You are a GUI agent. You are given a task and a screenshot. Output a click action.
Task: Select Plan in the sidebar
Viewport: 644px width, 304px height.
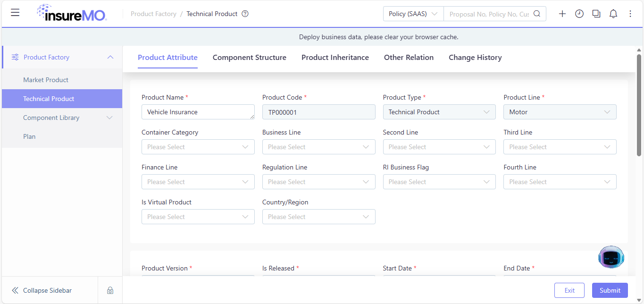pos(62,136)
